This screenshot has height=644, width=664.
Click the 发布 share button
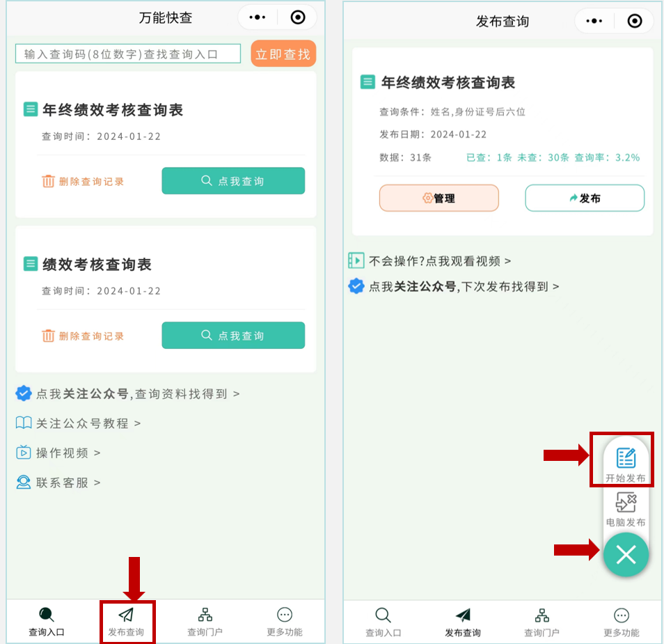[x=585, y=198]
